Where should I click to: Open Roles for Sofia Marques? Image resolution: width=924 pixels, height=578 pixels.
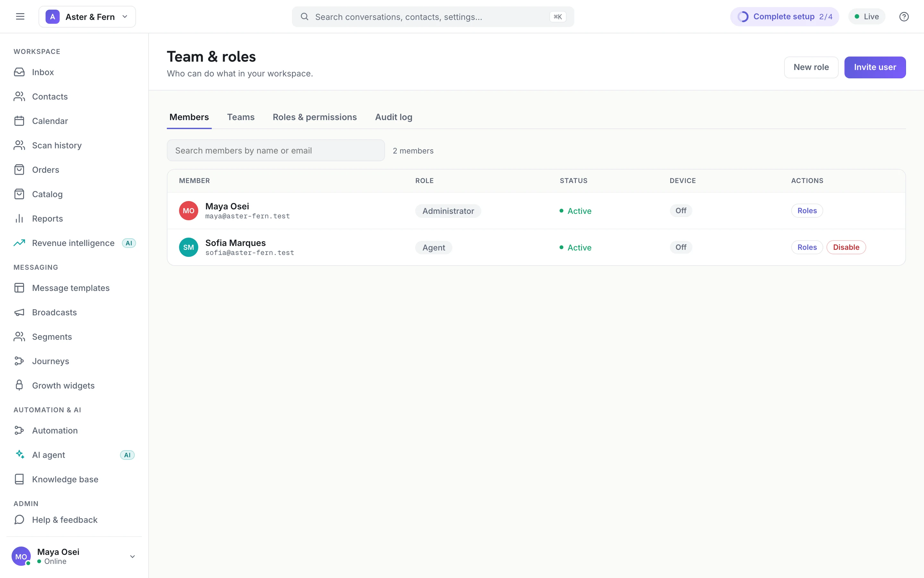807,247
